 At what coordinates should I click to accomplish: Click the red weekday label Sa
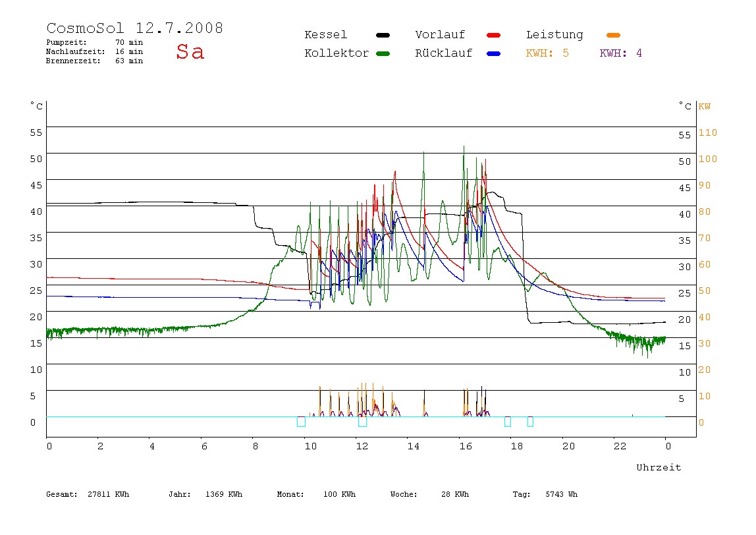(190, 51)
